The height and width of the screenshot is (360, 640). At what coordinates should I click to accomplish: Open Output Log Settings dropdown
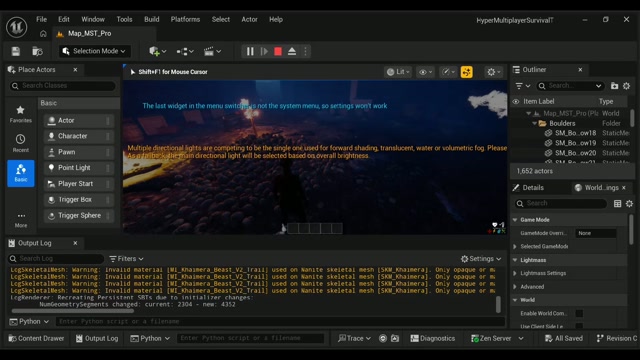click(481, 259)
